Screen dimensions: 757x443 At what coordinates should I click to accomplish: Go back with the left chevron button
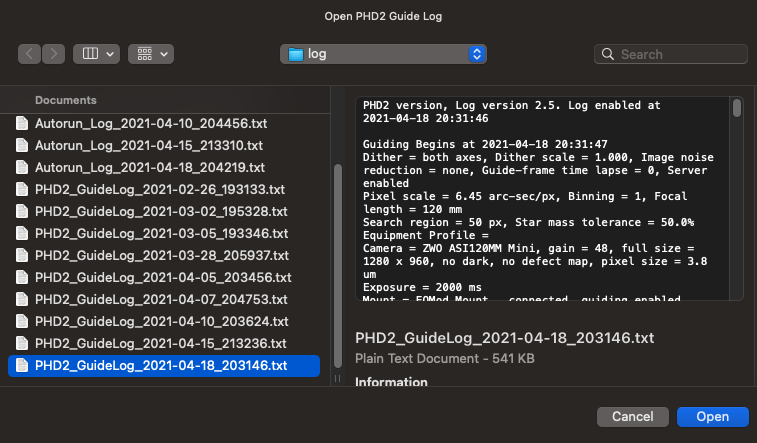29,54
